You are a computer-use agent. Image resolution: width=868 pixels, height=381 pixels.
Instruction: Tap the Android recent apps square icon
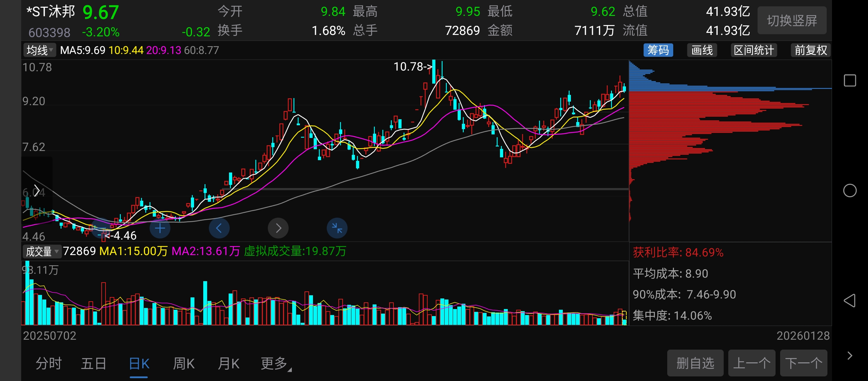pyautogui.click(x=850, y=80)
